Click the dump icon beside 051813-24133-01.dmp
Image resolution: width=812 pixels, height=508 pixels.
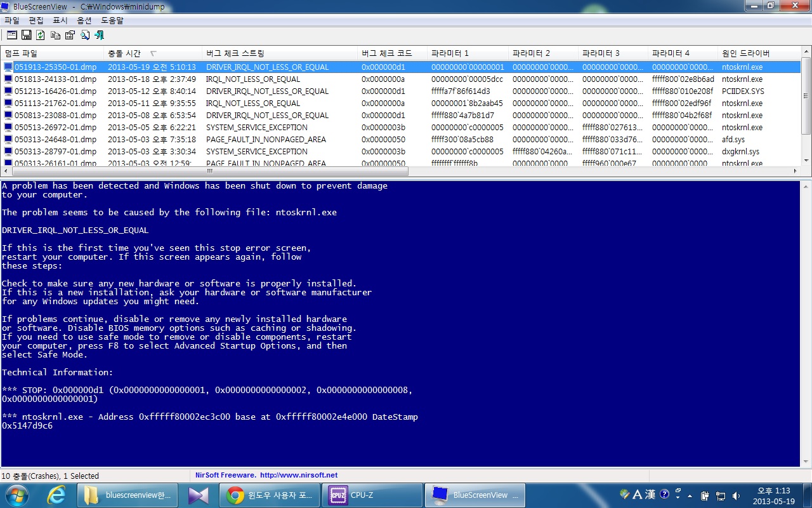(8, 79)
